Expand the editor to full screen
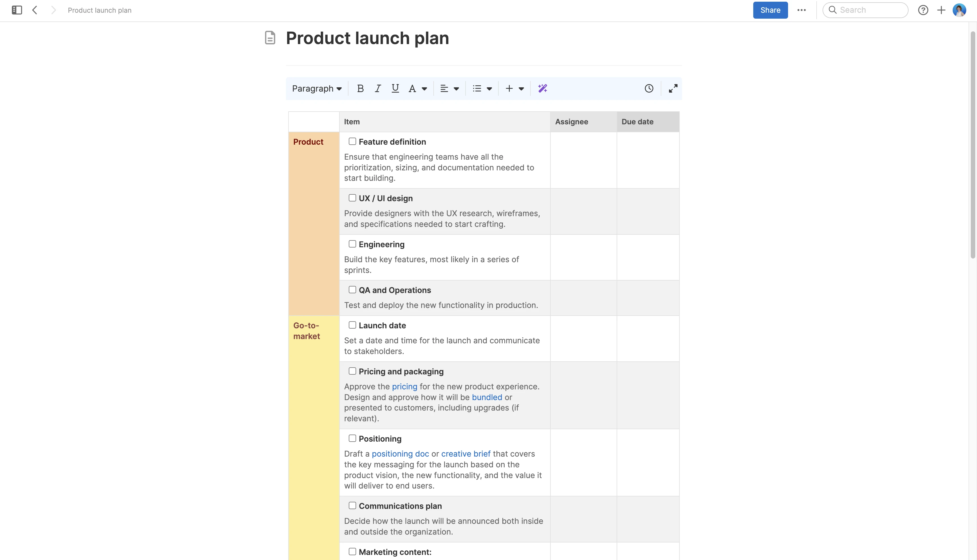This screenshot has width=977, height=560. point(673,88)
